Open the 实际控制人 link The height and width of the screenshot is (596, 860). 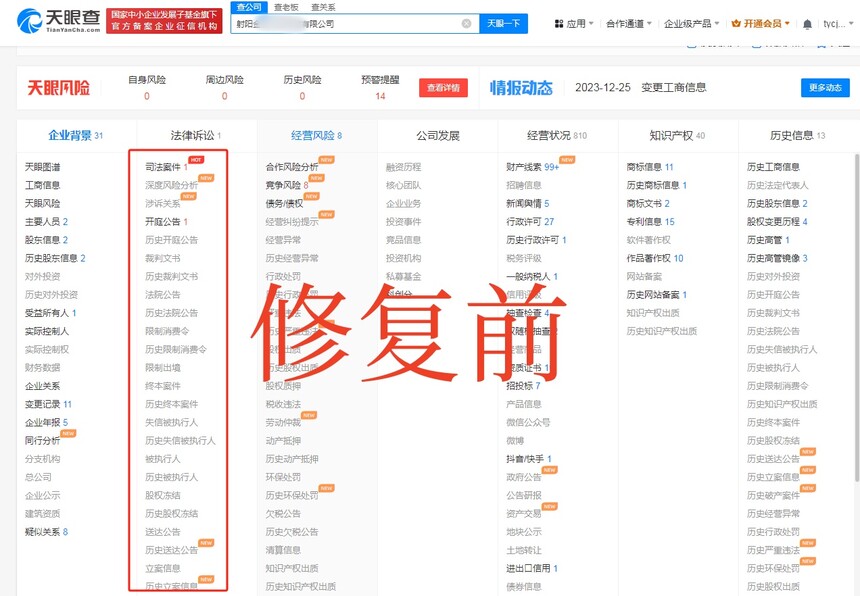click(x=47, y=331)
